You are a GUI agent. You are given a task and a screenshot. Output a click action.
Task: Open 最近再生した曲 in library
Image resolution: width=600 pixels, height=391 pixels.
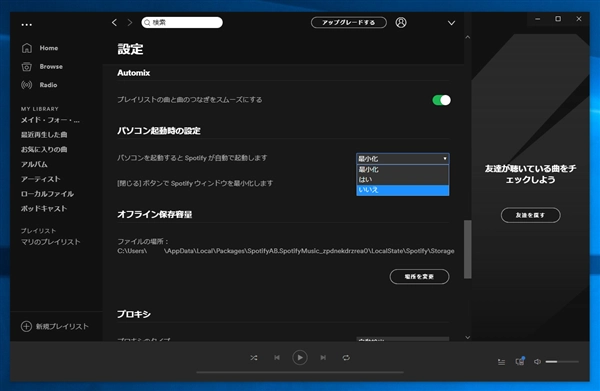[x=44, y=135]
